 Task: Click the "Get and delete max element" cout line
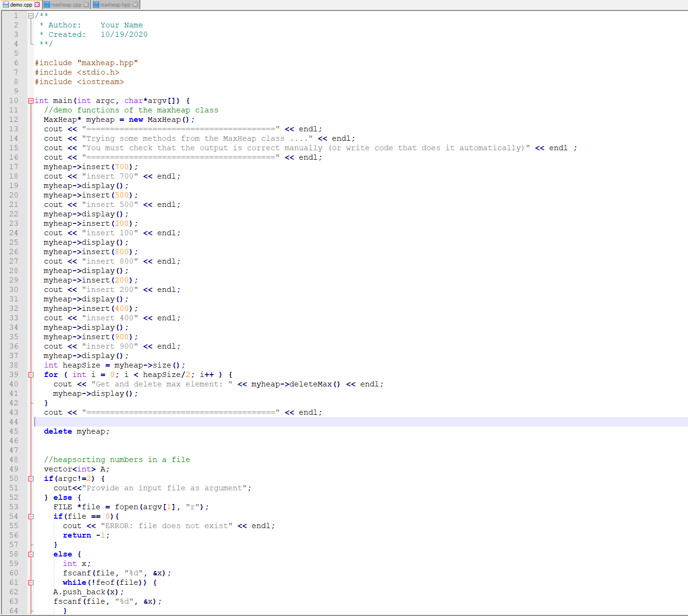point(219,384)
